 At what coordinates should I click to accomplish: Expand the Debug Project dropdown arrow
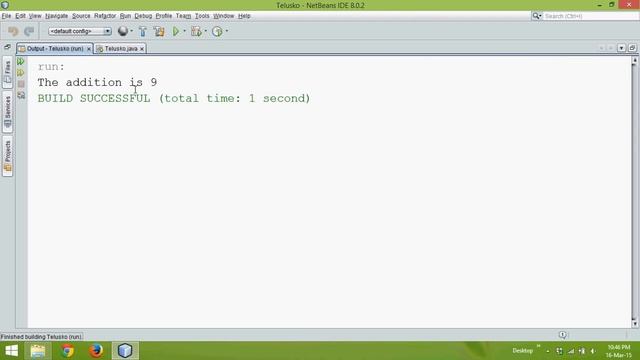pyautogui.click(x=206, y=31)
